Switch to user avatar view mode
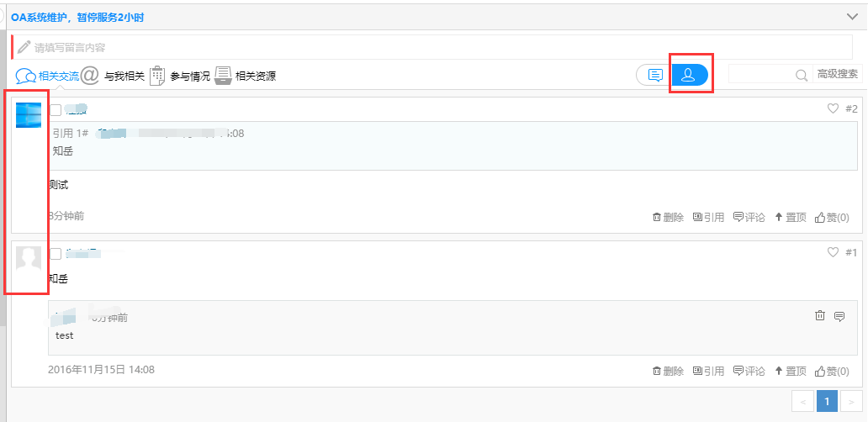Image resolution: width=868 pixels, height=422 pixels. pyautogui.click(x=689, y=75)
